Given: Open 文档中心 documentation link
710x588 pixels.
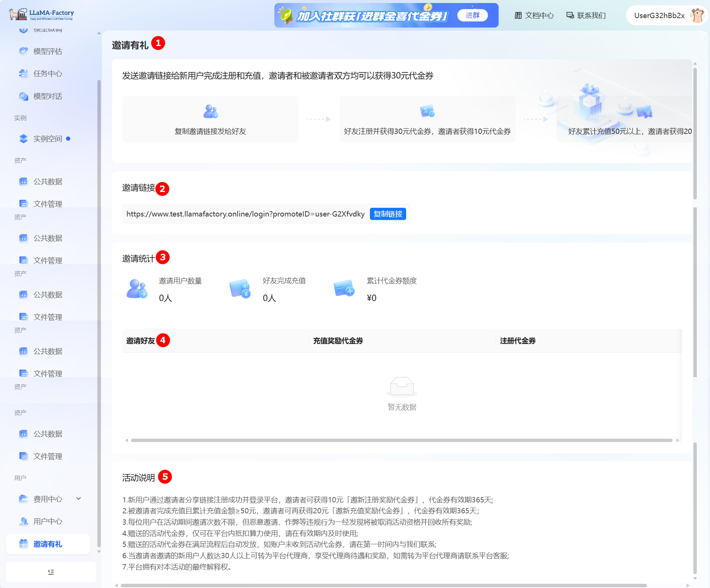Looking at the screenshot, I should point(534,15).
